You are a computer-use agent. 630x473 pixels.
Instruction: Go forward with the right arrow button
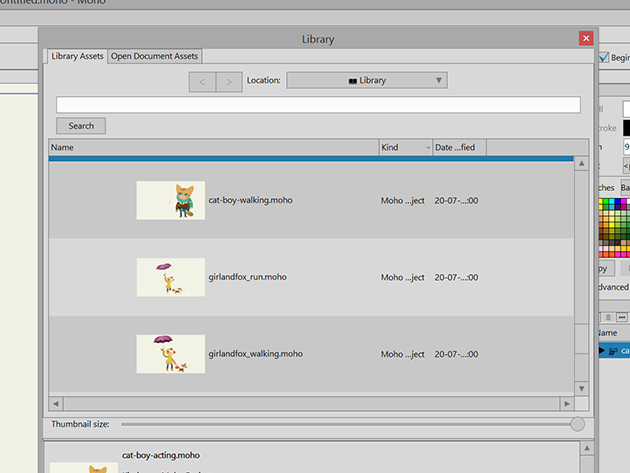(229, 82)
